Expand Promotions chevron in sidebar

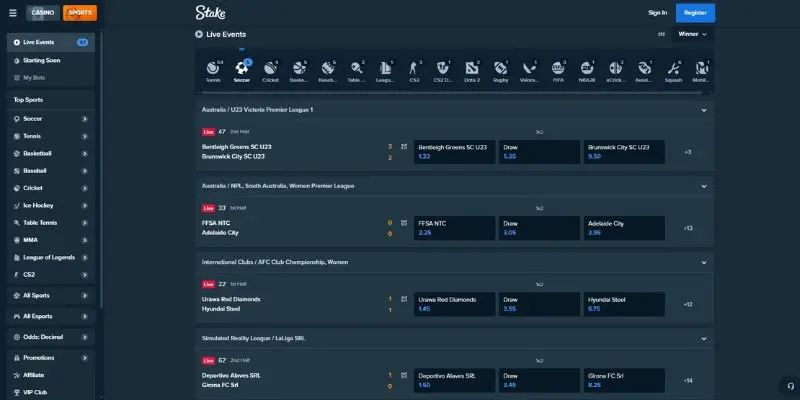(x=85, y=358)
